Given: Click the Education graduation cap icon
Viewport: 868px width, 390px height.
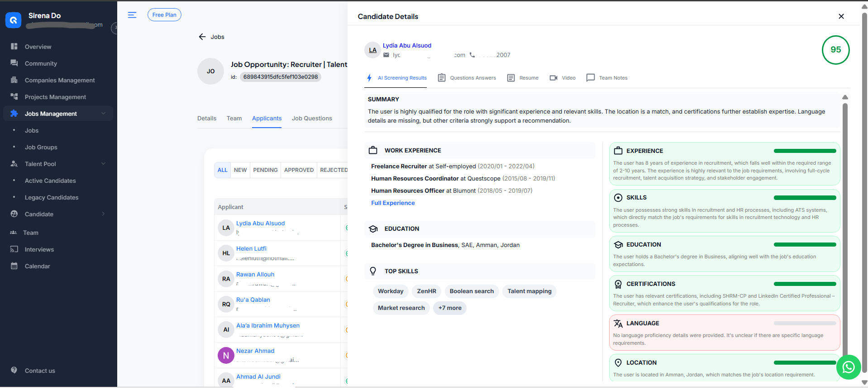Looking at the screenshot, I should click(373, 228).
